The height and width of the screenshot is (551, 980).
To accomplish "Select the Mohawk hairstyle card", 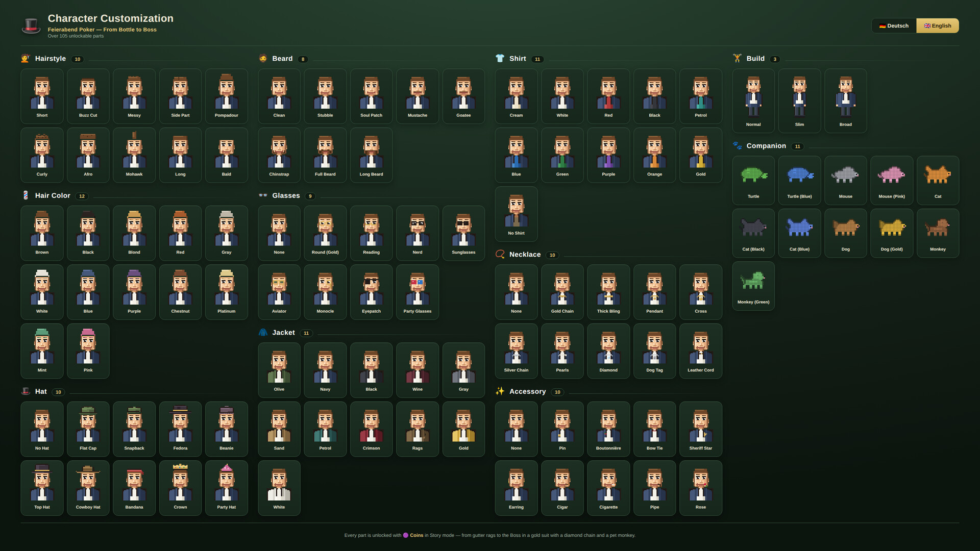I will coord(134,155).
